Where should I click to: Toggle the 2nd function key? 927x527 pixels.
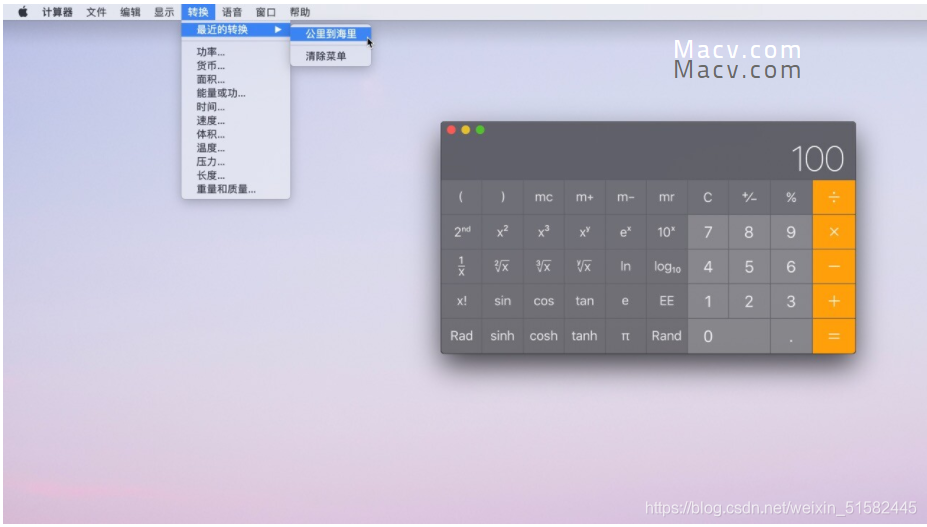[461, 232]
